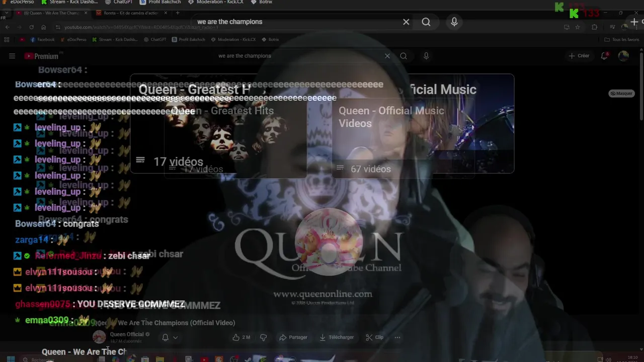This screenshot has height=362, width=644.
Task: Open more actions three-dot menu under video
Action: click(x=397, y=337)
